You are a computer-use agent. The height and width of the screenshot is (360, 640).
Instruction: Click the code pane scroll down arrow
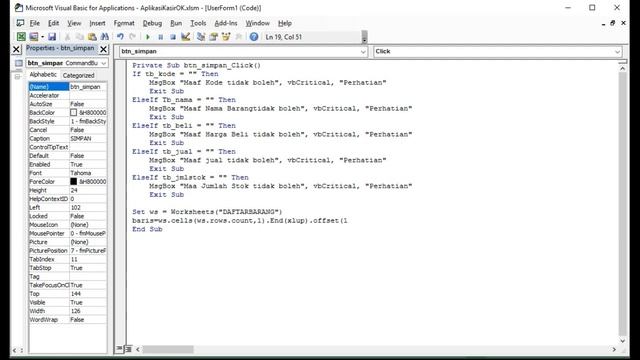click(622, 340)
